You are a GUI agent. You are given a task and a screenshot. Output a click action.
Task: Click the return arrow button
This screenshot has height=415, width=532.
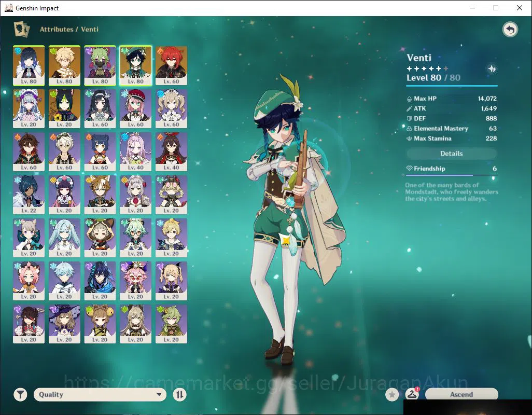[x=510, y=30]
